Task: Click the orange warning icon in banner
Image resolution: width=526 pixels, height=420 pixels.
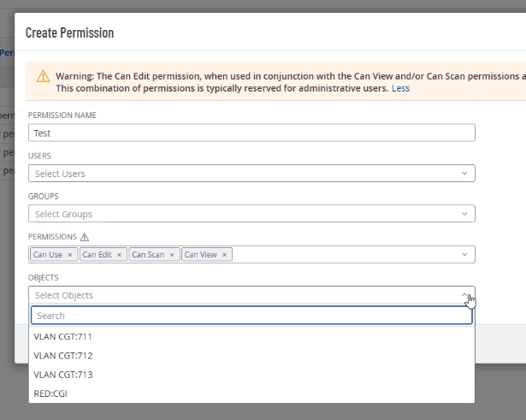Action: click(x=43, y=76)
